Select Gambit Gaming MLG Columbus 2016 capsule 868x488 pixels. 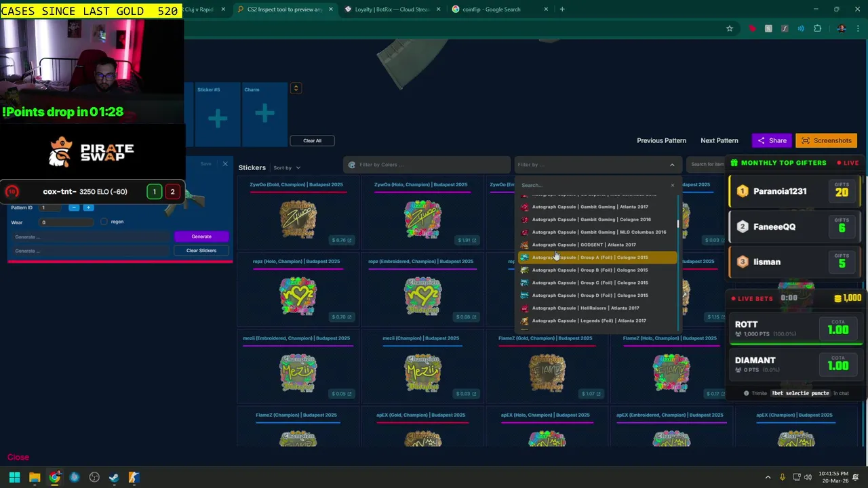click(597, 232)
